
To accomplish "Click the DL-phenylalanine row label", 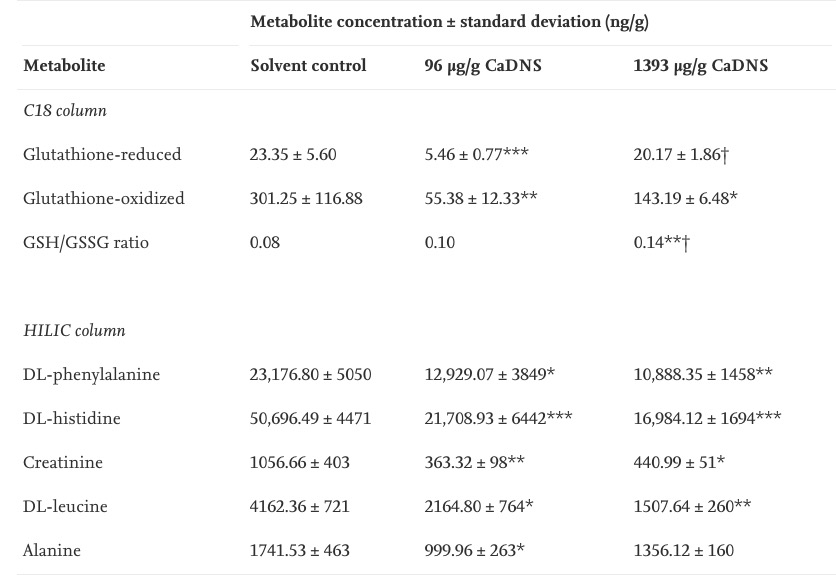I will 91,375.
